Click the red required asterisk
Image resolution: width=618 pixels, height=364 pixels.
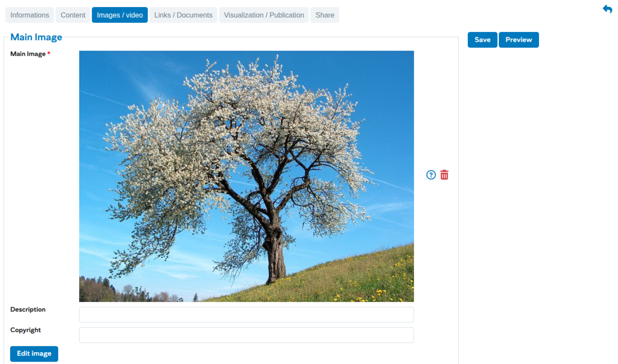(49, 53)
